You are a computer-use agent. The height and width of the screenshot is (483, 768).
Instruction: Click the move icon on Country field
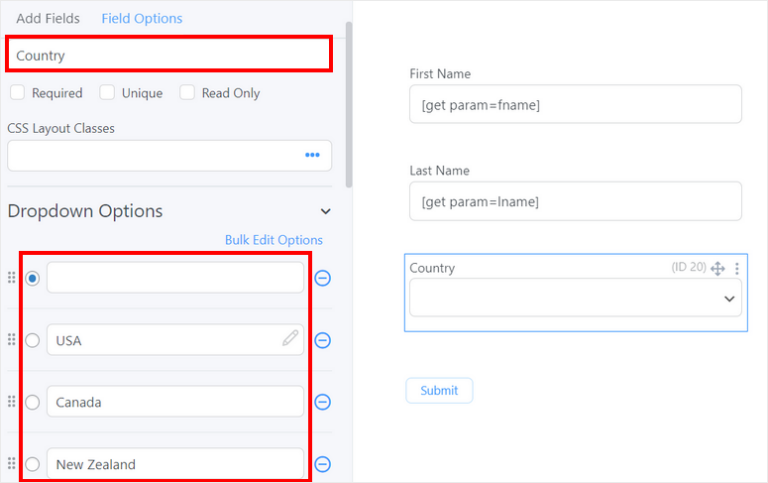[717, 269]
